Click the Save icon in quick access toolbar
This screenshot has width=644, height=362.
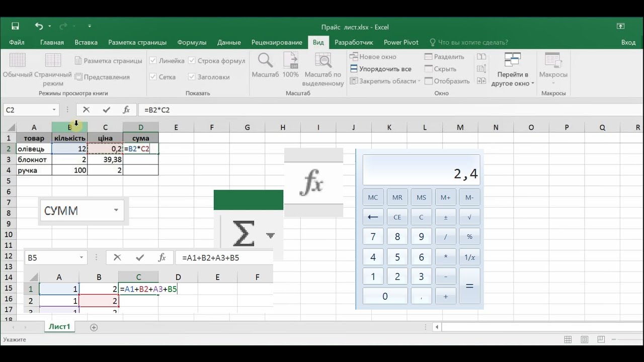[15, 26]
